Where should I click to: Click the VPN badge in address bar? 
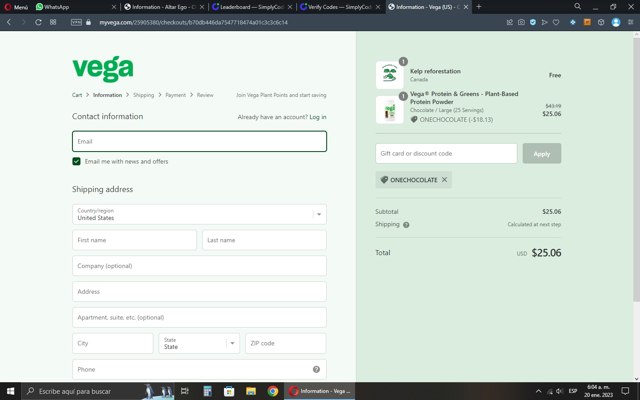(x=76, y=22)
